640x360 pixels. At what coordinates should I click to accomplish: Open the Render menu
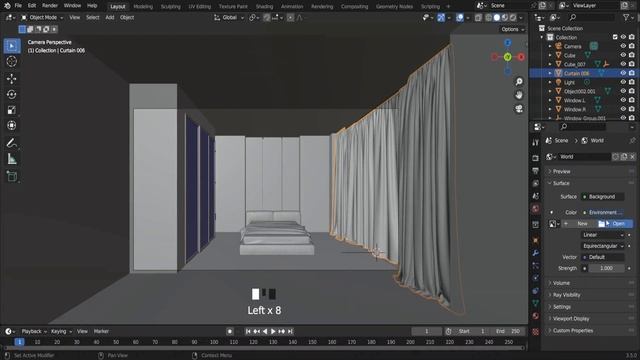[50, 6]
